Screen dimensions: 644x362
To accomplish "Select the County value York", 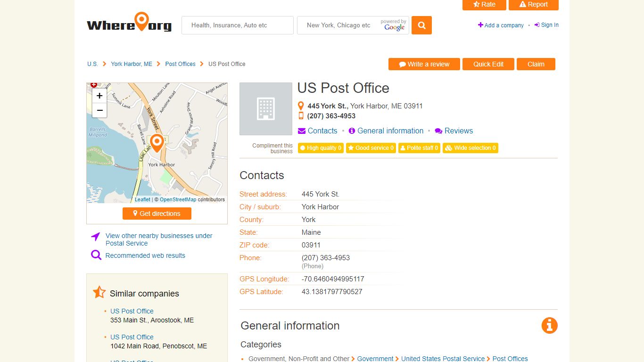I will (309, 220).
